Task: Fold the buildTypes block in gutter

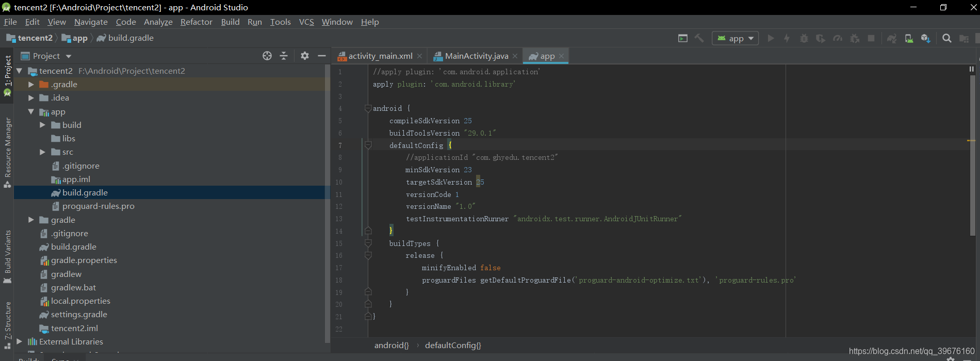Action: coord(368,243)
